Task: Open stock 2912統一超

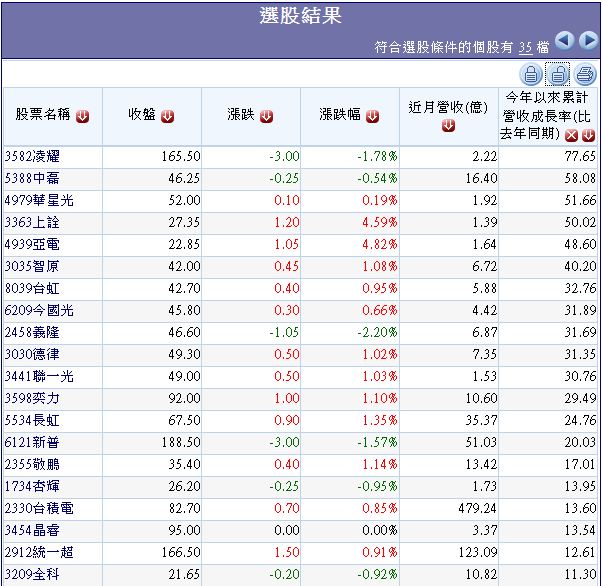Action: pyautogui.click(x=39, y=553)
